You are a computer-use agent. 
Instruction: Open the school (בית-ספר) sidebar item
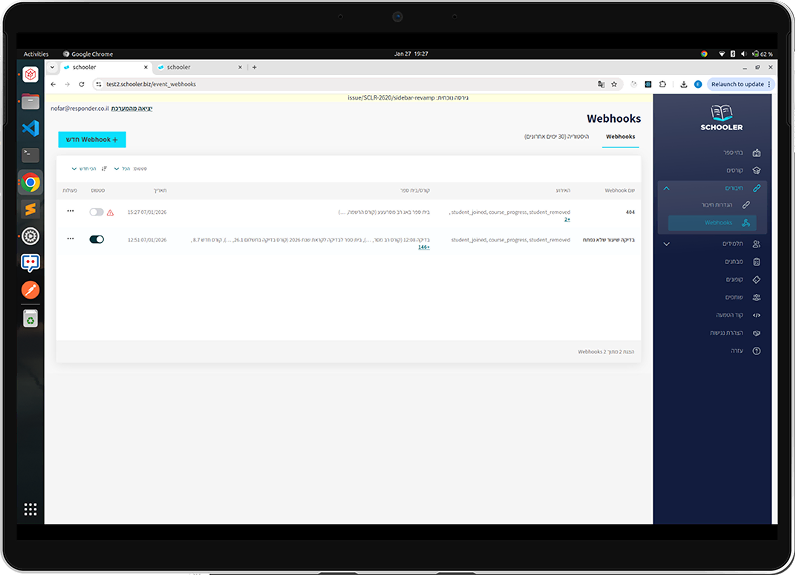[741, 153]
